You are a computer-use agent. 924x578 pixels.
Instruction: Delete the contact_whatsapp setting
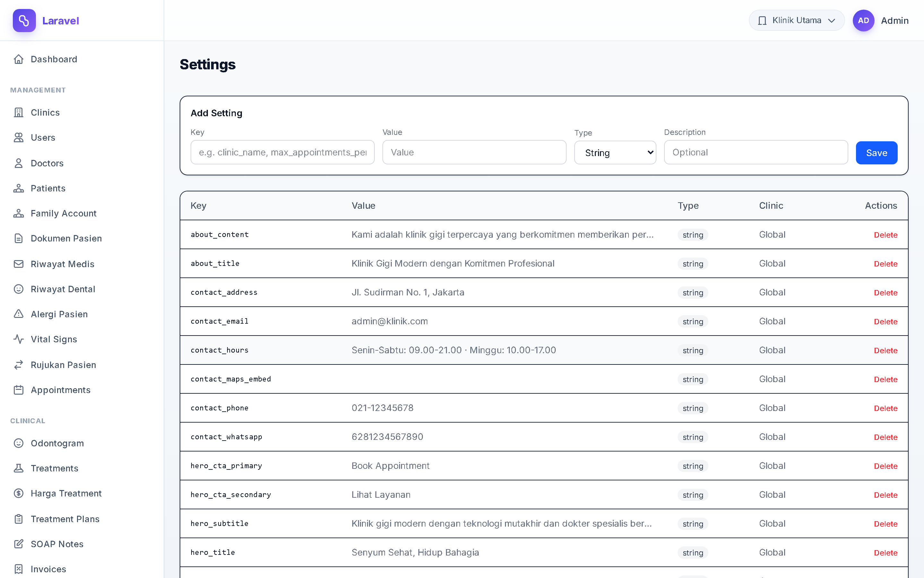pyautogui.click(x=886, y=437)
